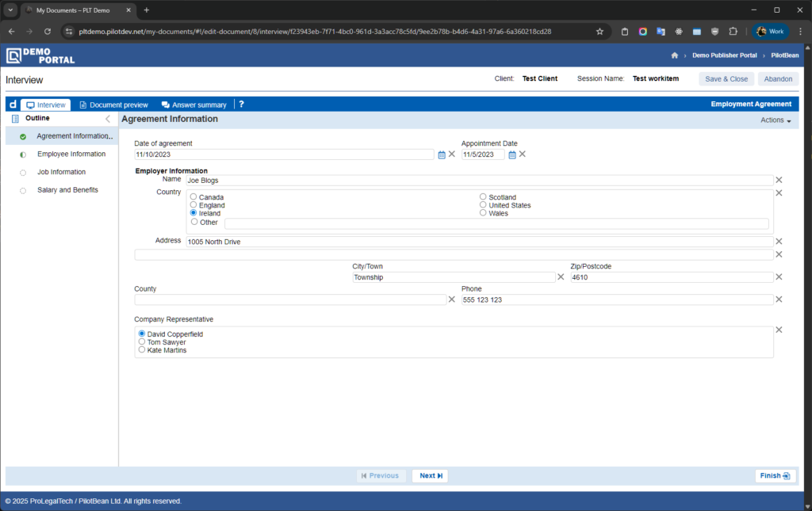Click the help question mark icon
The image size is (812, 511).
pyautogui.click(x=241, y=105)
